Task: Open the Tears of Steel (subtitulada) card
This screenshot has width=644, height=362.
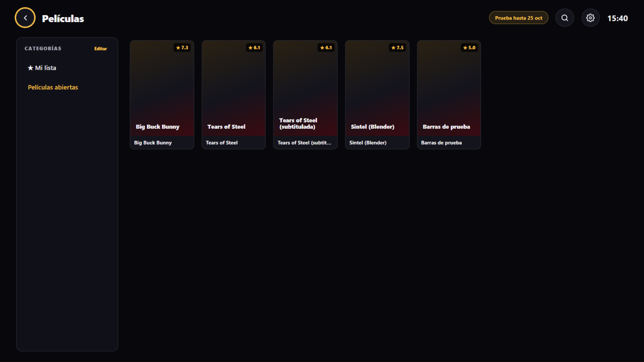Action: pyautogui.click(x=305, y=95)
